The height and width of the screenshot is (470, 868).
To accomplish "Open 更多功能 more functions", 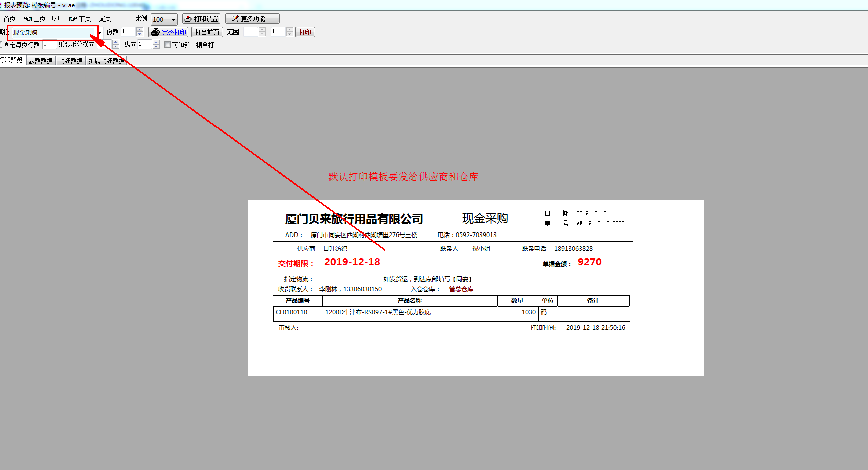I will [x=252, y=19].
